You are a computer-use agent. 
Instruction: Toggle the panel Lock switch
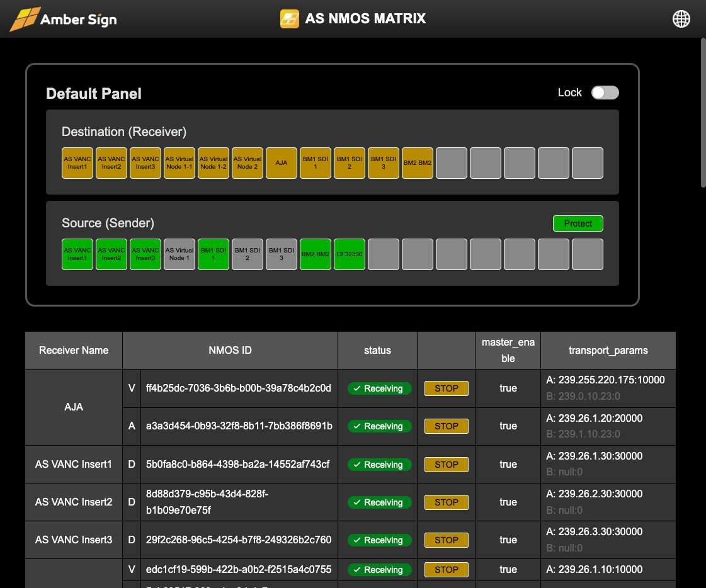click(x=605, y=93)
